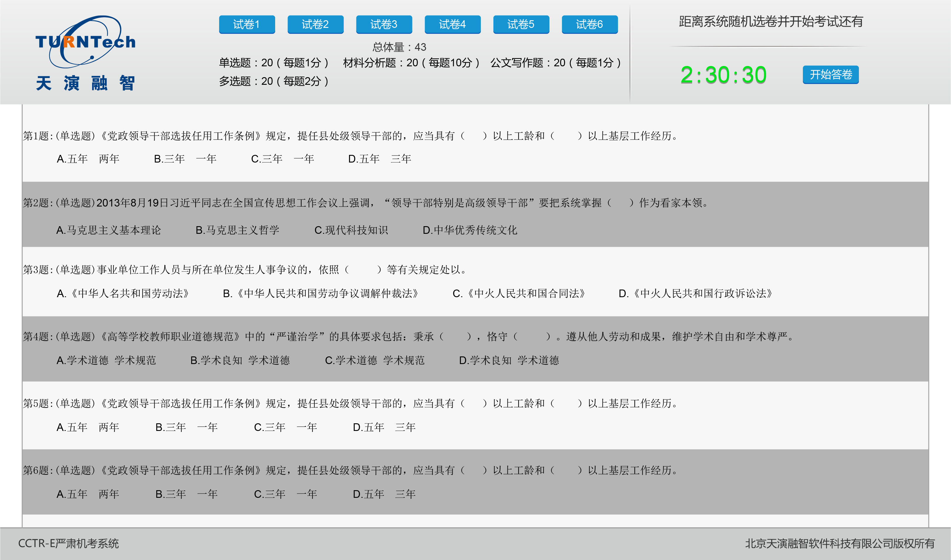Click the 第4题 question about 严谨治学
This screenshot has height=560, width=951.
(x=409, y=336)
